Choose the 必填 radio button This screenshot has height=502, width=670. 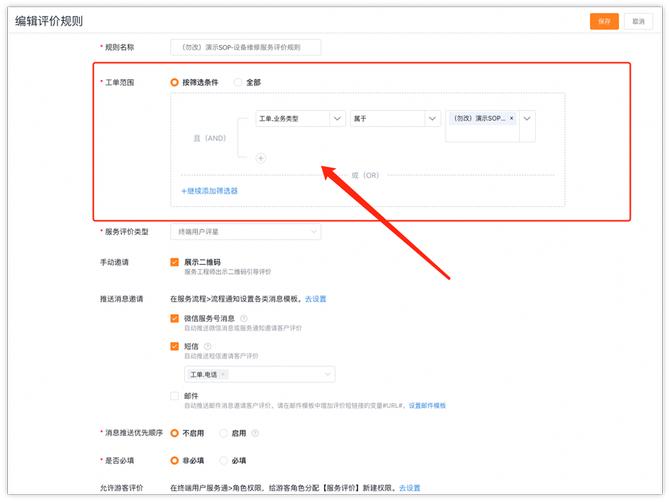click(x=223, y=461)
